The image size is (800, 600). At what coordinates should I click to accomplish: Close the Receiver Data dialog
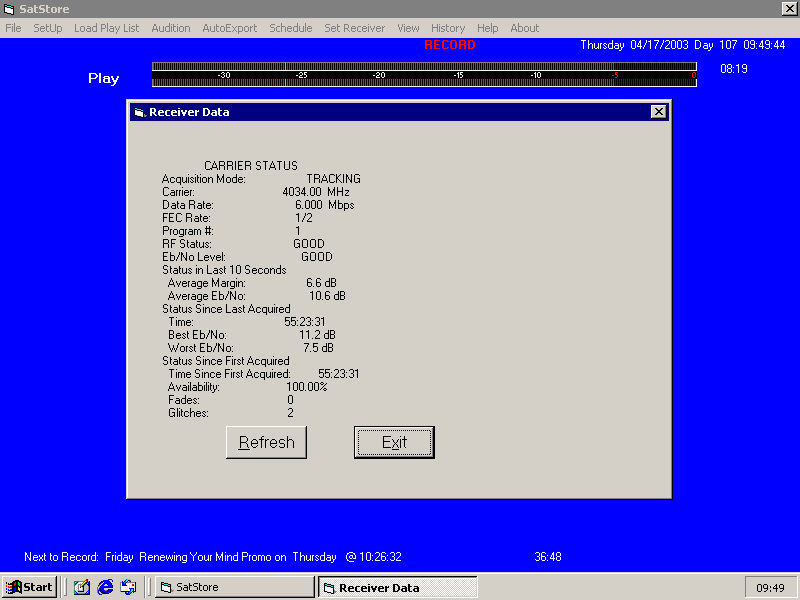[659, 112]
